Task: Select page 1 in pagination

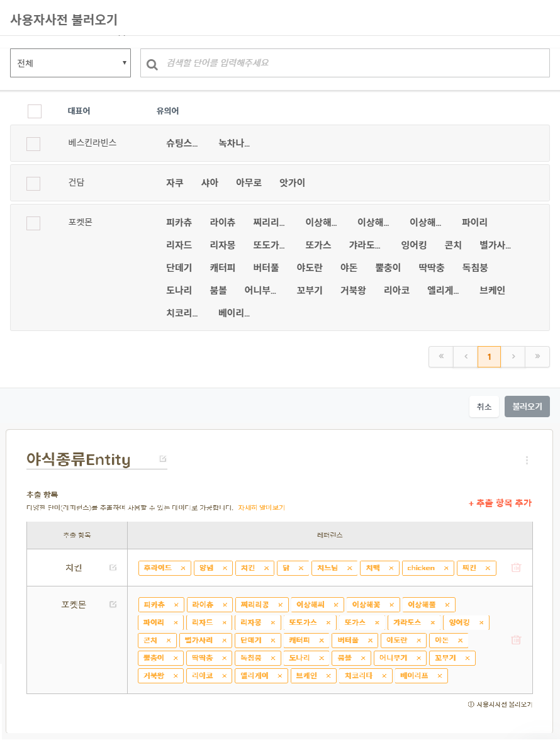Action: [490, 357]
